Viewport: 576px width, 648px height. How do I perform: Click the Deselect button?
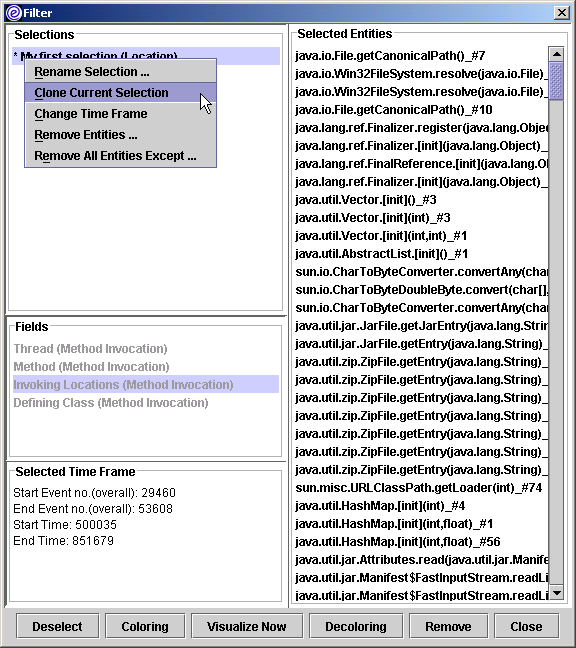57,627
